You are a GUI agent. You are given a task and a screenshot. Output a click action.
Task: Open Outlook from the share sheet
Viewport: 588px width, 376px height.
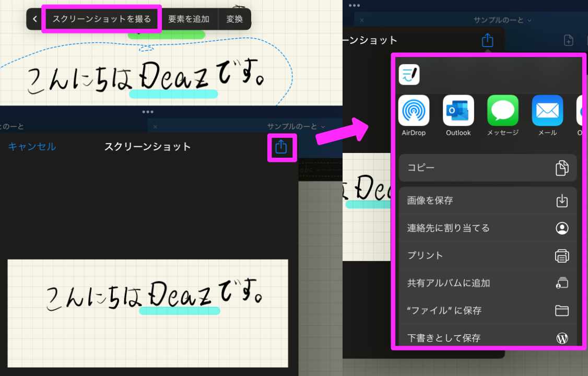coord(457,111)
